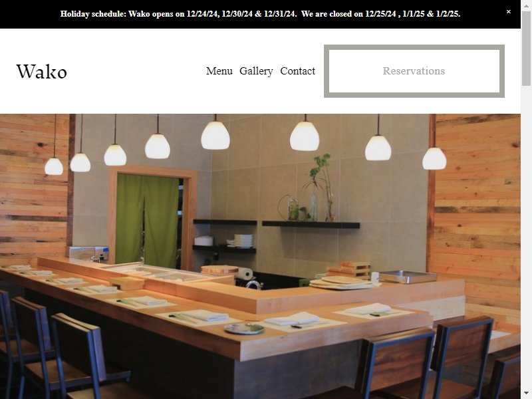Click the metal tray on sushi counter
Viewport: 532px width, 399px height.
(x=408, y=277)
